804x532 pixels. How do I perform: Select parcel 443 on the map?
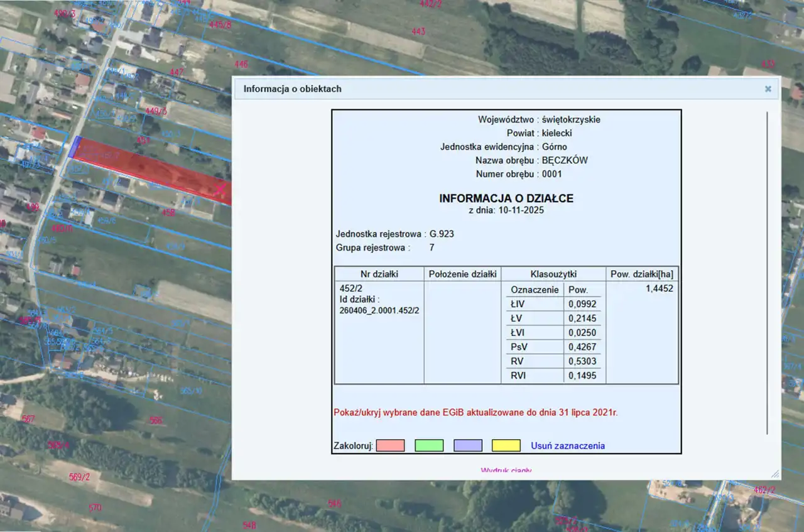[418, 31]
